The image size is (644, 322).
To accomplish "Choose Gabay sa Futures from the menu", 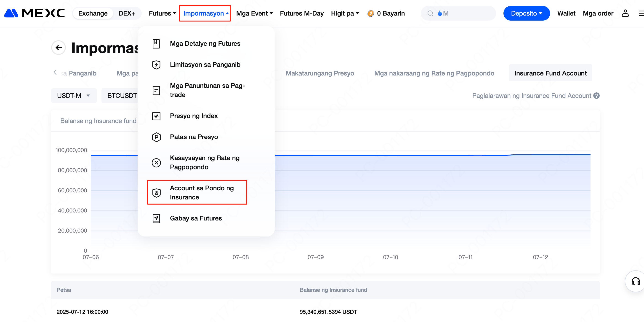I will tap(196, 218).
